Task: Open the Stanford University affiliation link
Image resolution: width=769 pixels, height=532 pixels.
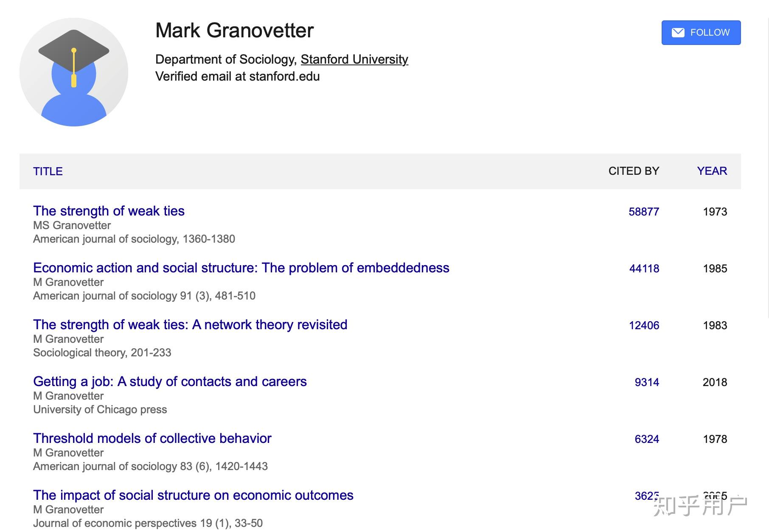Action: [354, 59]
